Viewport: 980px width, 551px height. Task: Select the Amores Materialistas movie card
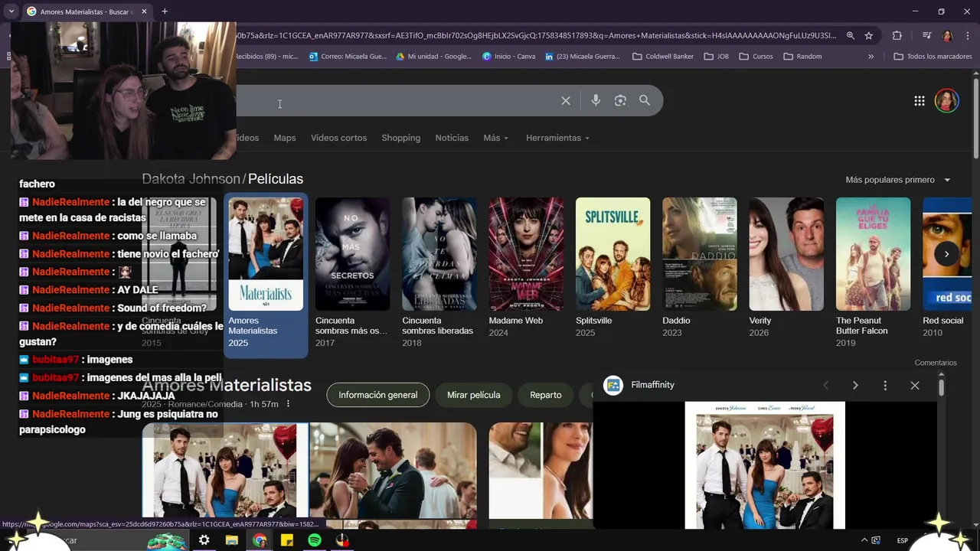266,275
